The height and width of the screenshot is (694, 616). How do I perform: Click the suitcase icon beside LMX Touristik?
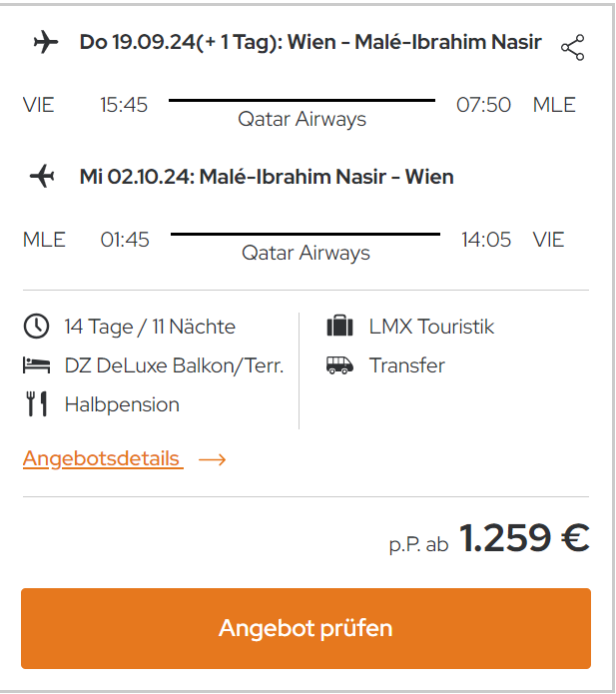point(339,326)
